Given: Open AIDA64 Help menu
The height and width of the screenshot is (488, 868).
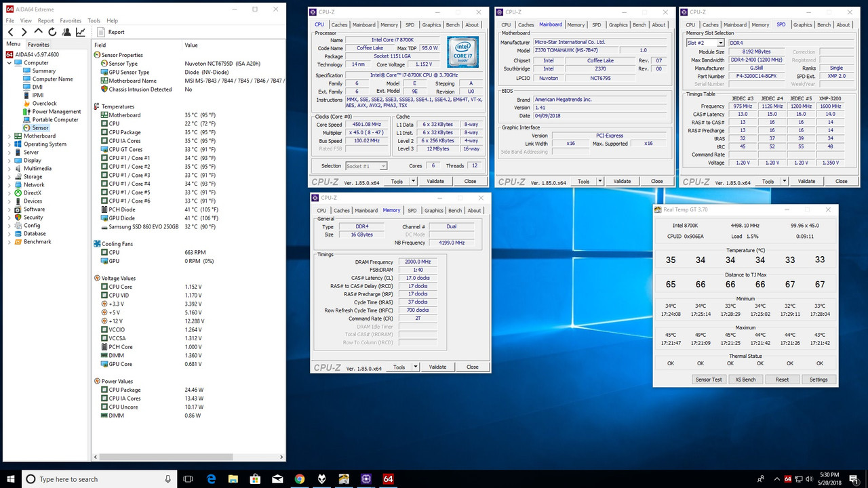Looking at the screenshot, I should [x=112, y=20].
